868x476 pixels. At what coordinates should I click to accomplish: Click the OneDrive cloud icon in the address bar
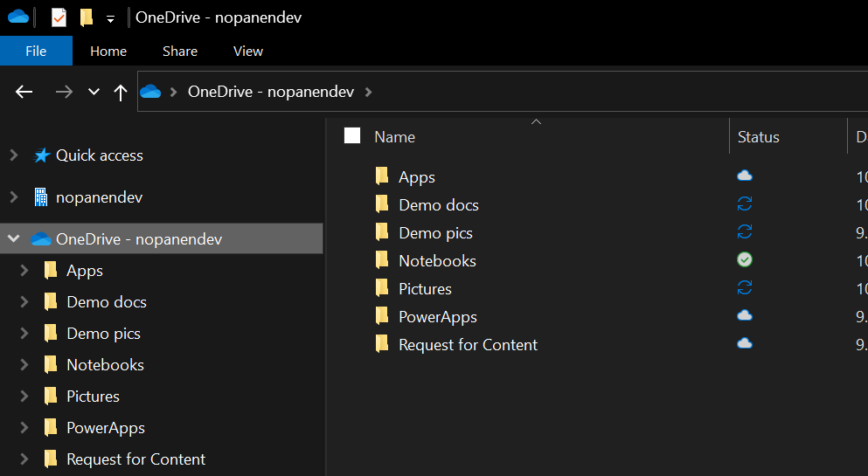click(x=150, y=92)
